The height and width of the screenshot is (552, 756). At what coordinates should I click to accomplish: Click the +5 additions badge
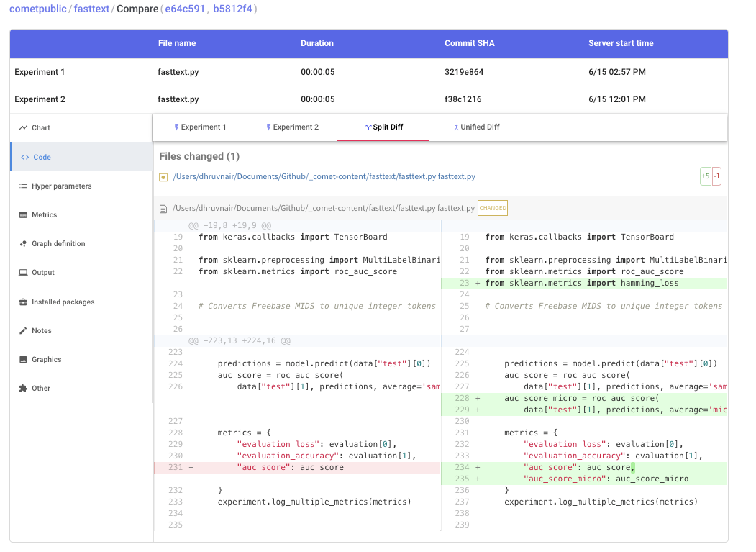[x=706, y=176]
